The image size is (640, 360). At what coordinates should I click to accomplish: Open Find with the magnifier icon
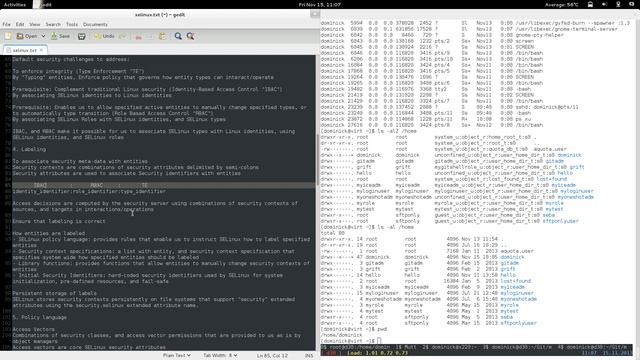178,36
